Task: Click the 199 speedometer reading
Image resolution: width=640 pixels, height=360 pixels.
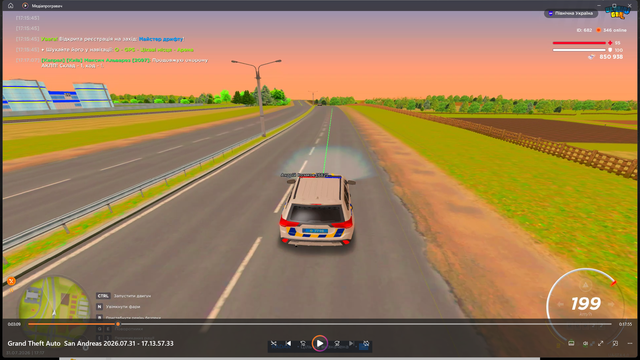Action: tap(586, 303)
